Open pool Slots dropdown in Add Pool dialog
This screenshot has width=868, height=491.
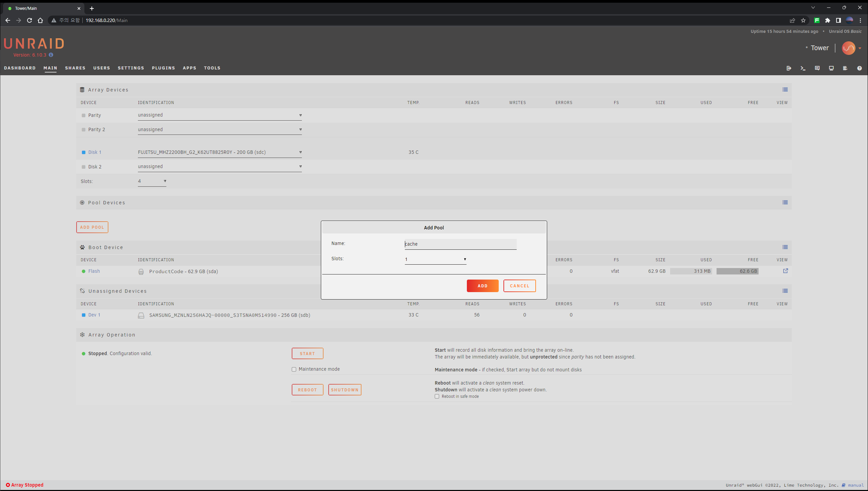(435, 259)
